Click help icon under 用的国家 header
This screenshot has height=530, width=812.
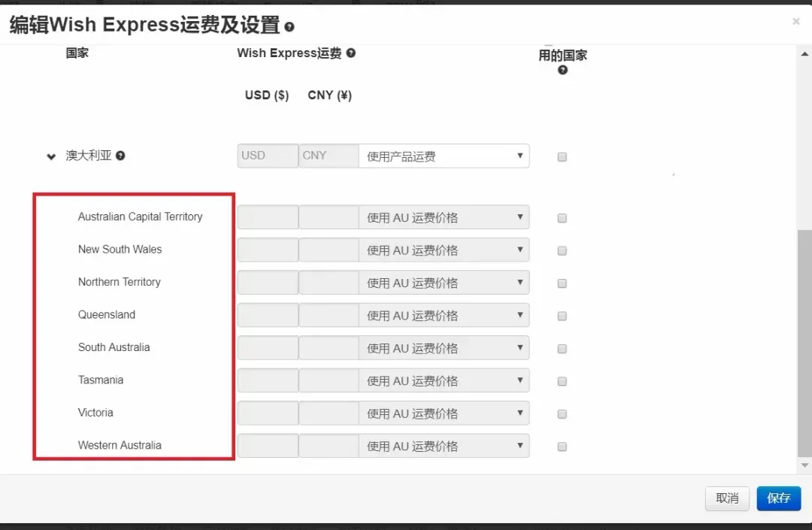point(562,70)
